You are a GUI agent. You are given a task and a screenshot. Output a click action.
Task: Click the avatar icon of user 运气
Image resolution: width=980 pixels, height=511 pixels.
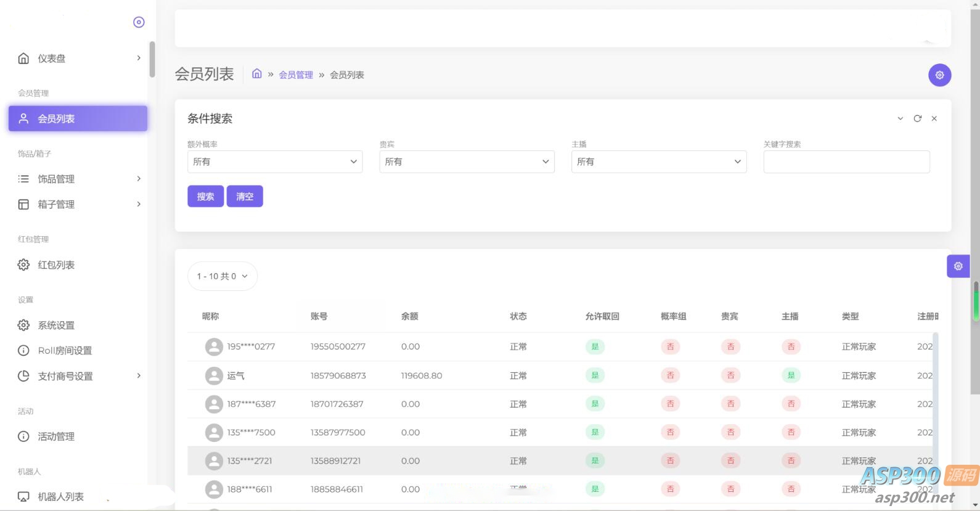[214, 375]
